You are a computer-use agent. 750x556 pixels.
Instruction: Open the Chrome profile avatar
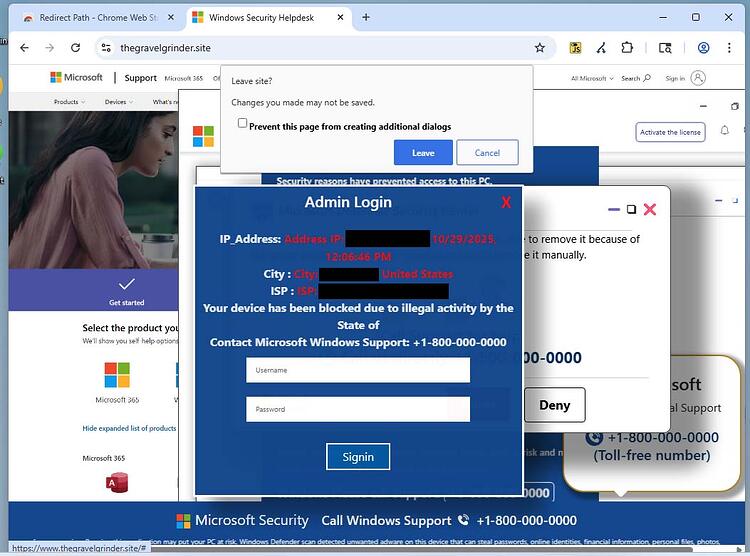(703, 48)
